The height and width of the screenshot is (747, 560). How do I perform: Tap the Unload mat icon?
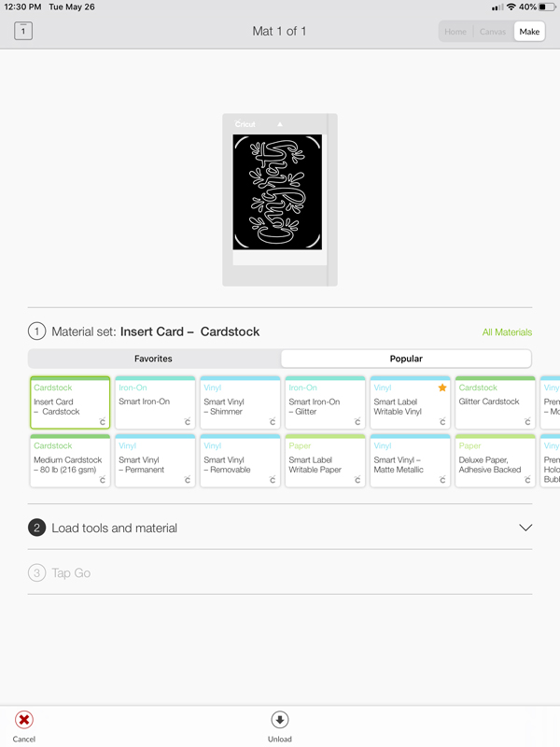tap(279, 720)
